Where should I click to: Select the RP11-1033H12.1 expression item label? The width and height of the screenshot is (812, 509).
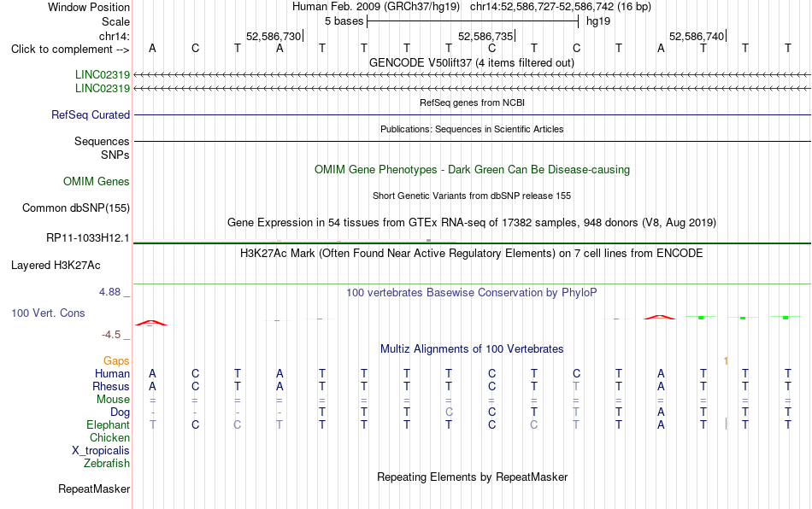88,238
